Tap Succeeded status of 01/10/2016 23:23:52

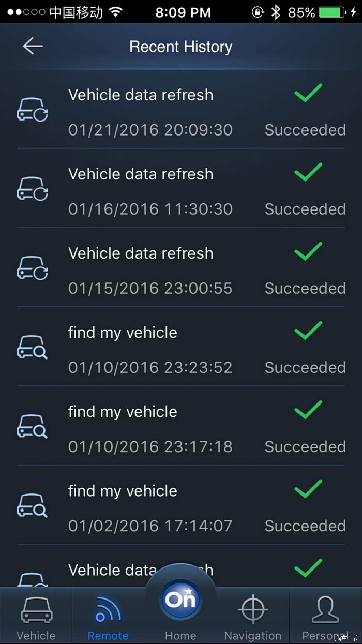[x=305, y=368]
